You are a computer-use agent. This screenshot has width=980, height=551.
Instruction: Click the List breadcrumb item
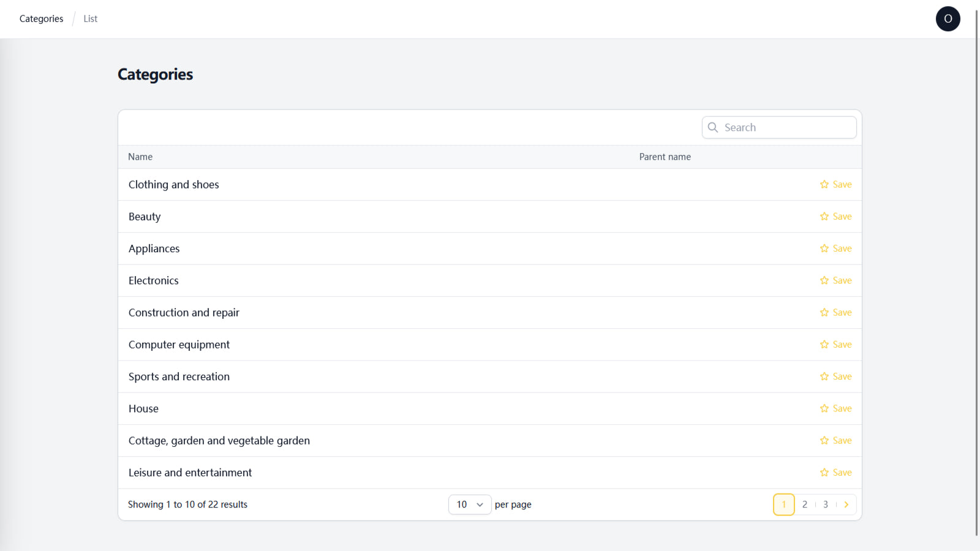click(91, 19)
